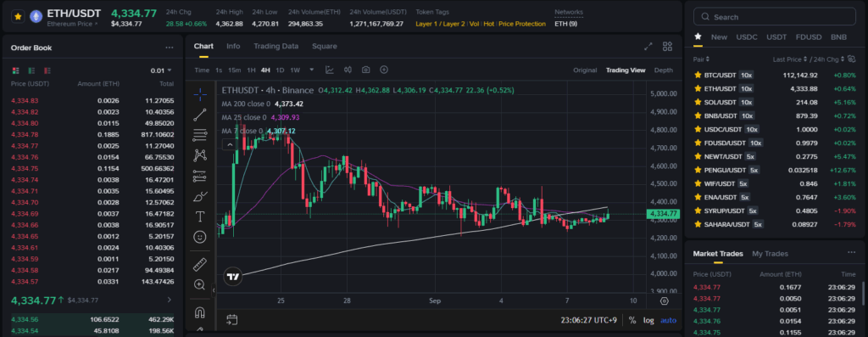Switch to the Trading Data tab
The height and width of the screenshot is (337, 868).
click(275, 46)
